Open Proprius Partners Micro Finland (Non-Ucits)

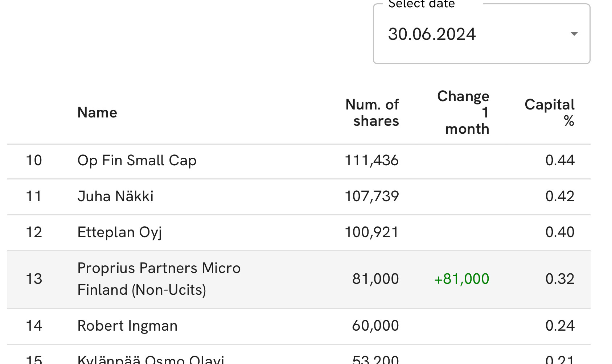[159, 279]
